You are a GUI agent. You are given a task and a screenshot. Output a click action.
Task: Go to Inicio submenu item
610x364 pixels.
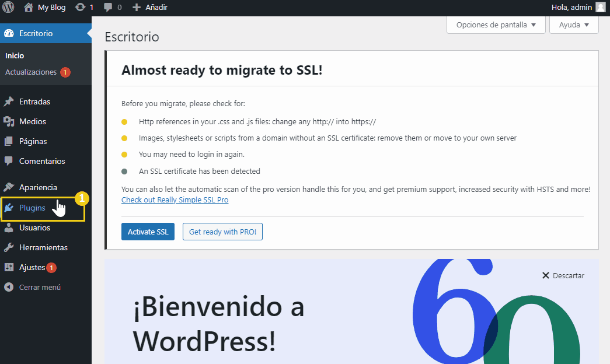(x=15, y=55)
